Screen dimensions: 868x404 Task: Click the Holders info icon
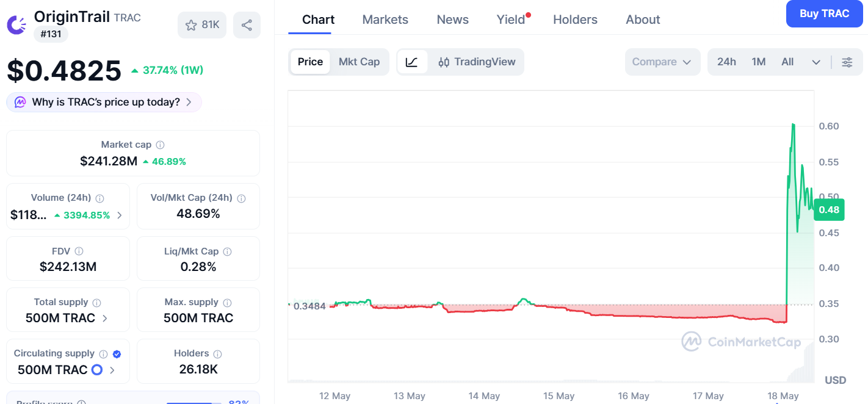click(x=217, y=354)
